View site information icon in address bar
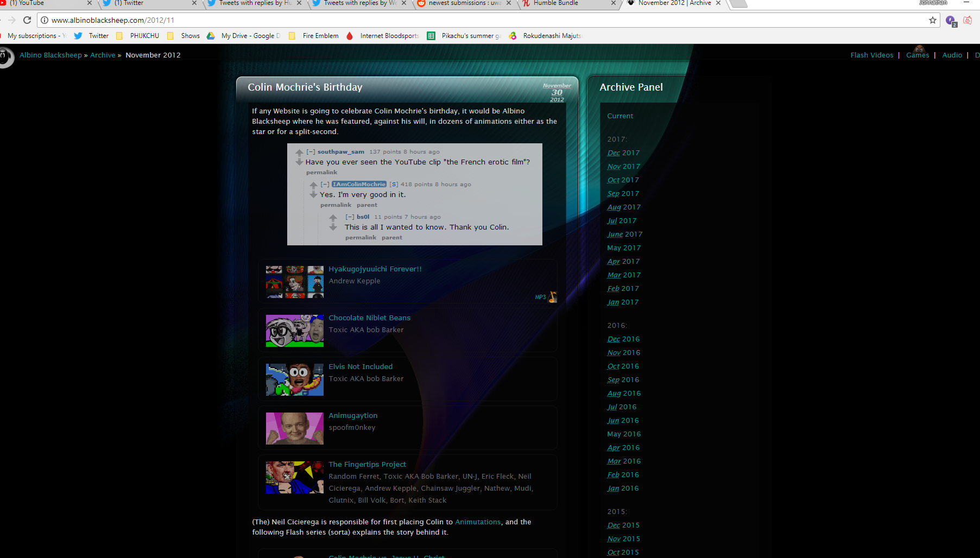This screenshot has width=980, height=558. click(x=45, y=20)
